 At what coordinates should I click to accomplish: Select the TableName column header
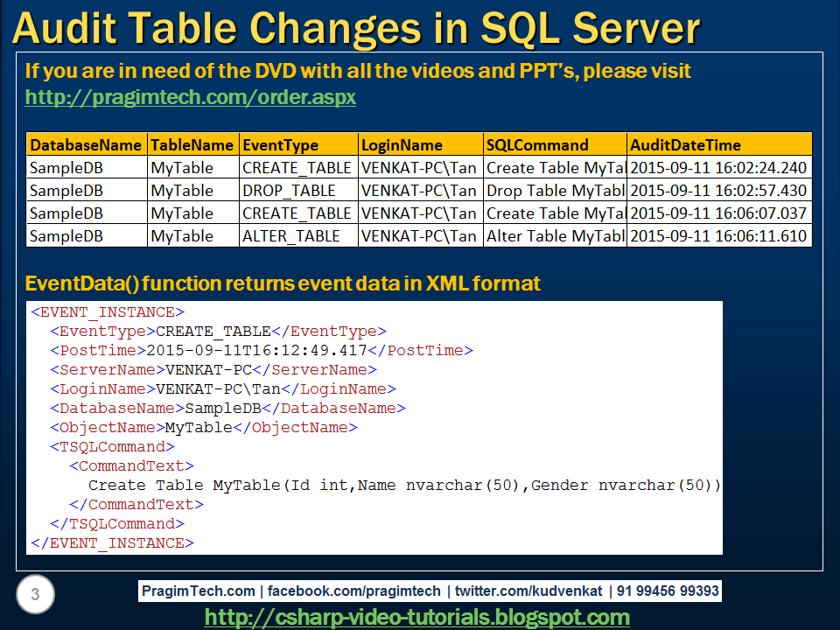click(192, 144)
